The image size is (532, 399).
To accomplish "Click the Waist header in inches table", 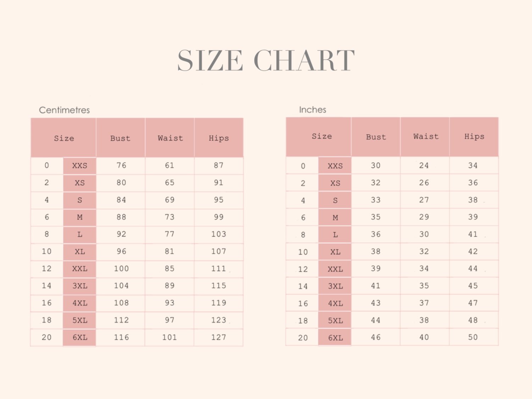I will point(425,137).
